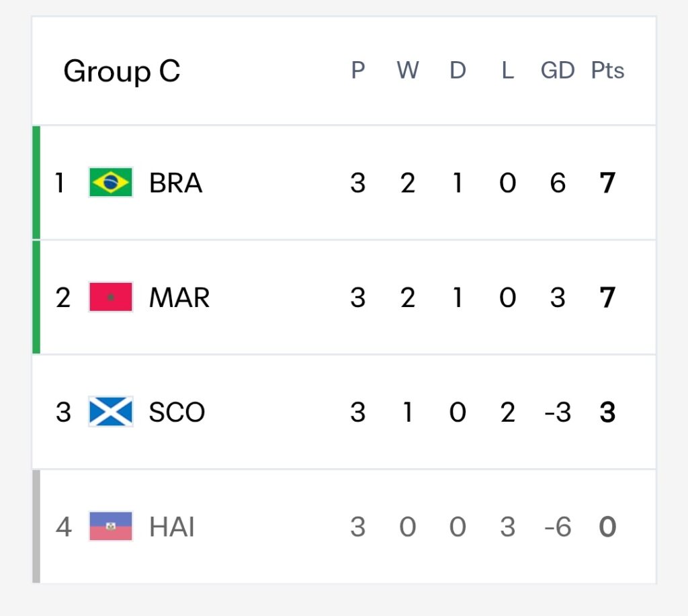Select the HAI team name

tap(171, 527)
